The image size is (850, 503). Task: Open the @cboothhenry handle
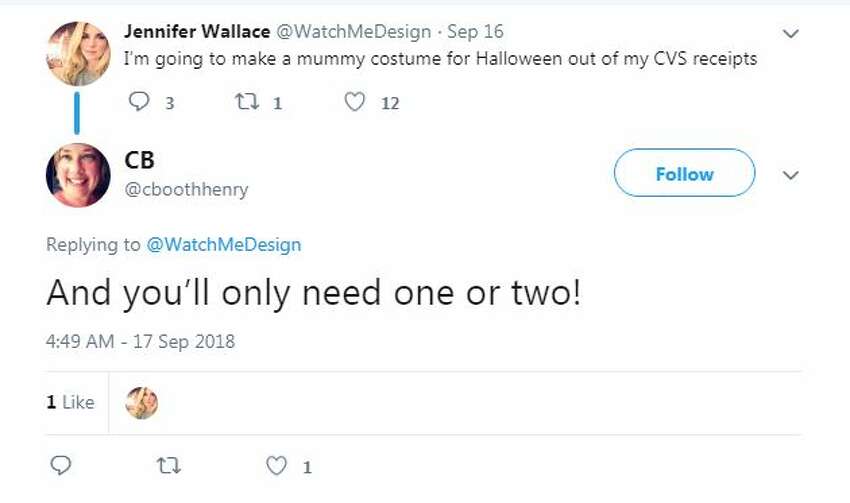click(x=186, y=189)
